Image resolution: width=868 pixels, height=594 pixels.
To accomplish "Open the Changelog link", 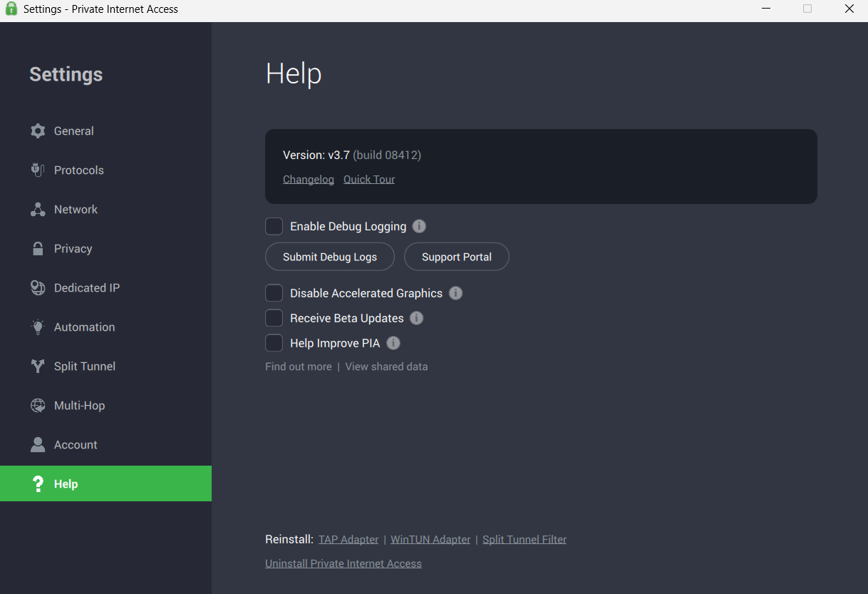I will [308, 180].
